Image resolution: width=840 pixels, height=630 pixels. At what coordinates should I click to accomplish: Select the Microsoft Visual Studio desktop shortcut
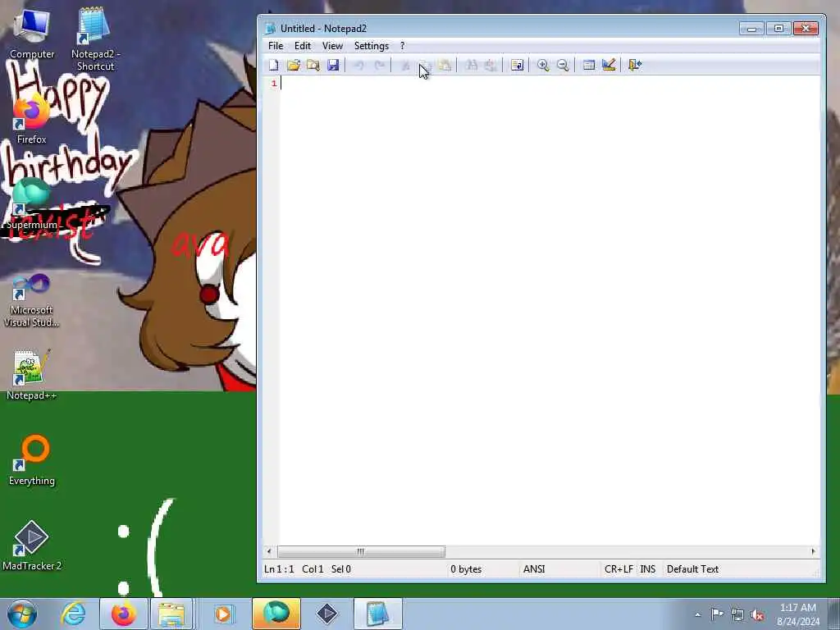coord(32,300)
